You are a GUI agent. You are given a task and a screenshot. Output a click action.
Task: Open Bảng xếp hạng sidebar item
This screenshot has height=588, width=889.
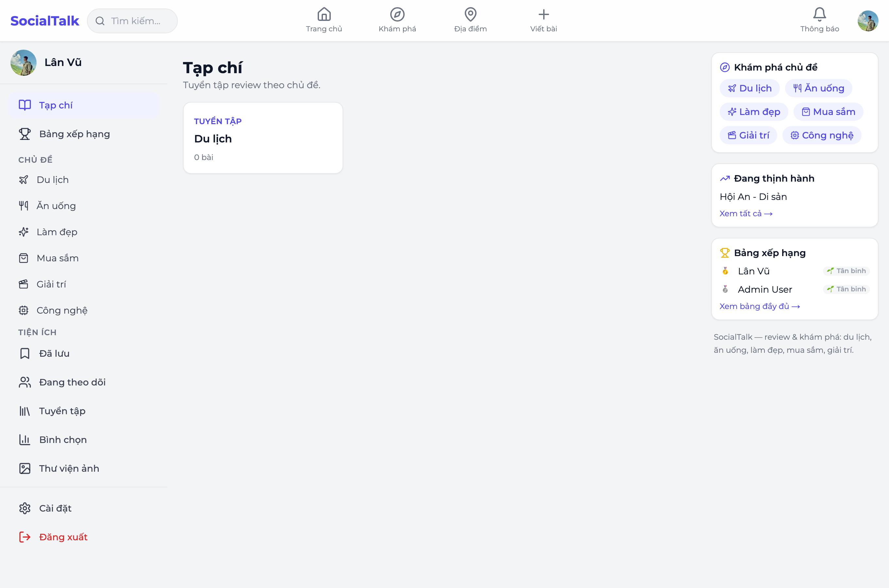tap(84, 134)
